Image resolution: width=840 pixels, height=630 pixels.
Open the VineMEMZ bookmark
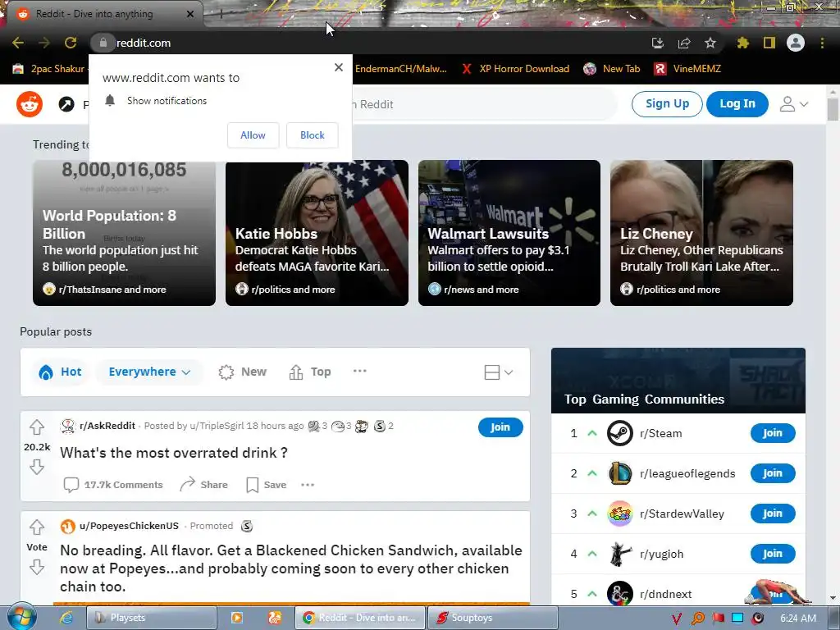[x=687, y=69]
